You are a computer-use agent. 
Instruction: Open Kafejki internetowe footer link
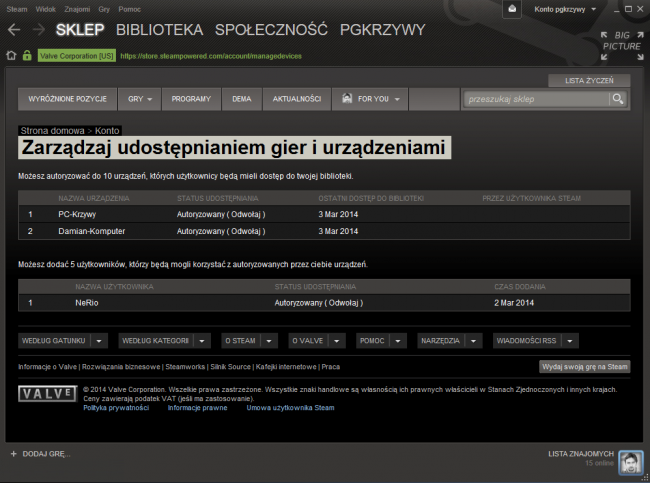pos(286,367)
